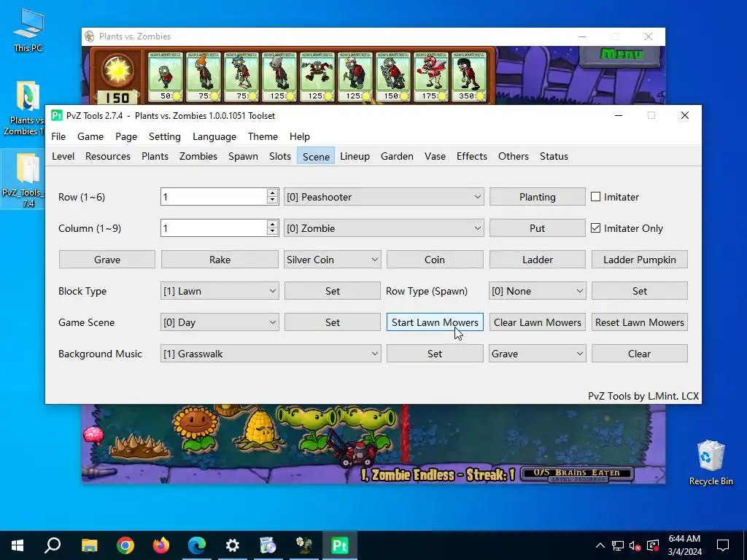
Task: Open the Grave dropdown beside Clear
Action: pyautogui.click(x=538, y=354)
